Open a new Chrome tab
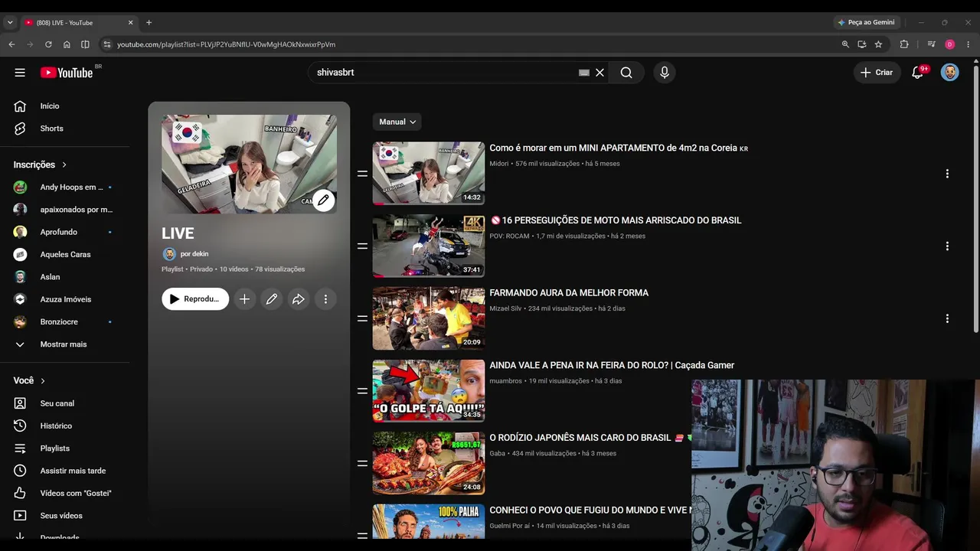 pyautogui.click(x=149, y=23)
